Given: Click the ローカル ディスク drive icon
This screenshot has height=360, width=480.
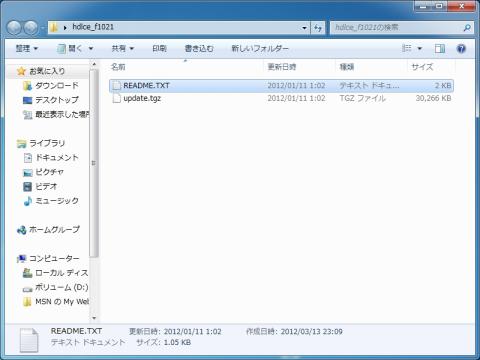Looking at the screenshot, I should click(27, 273).
